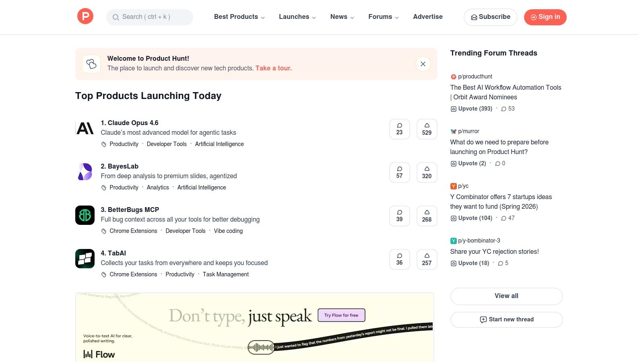View 23 comments on Claude Opus 4.6
The width and height of the screenshot is (644, 362).
coord(399,129)
